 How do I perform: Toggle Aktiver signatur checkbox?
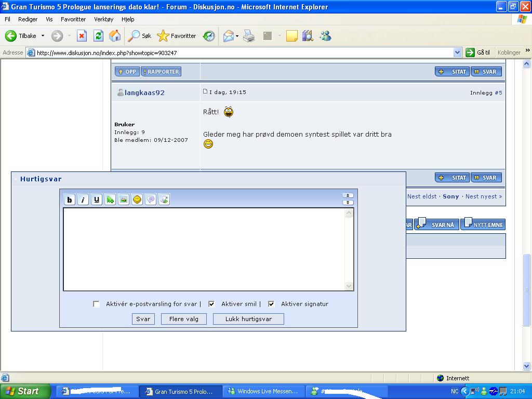tap(271, 304)
